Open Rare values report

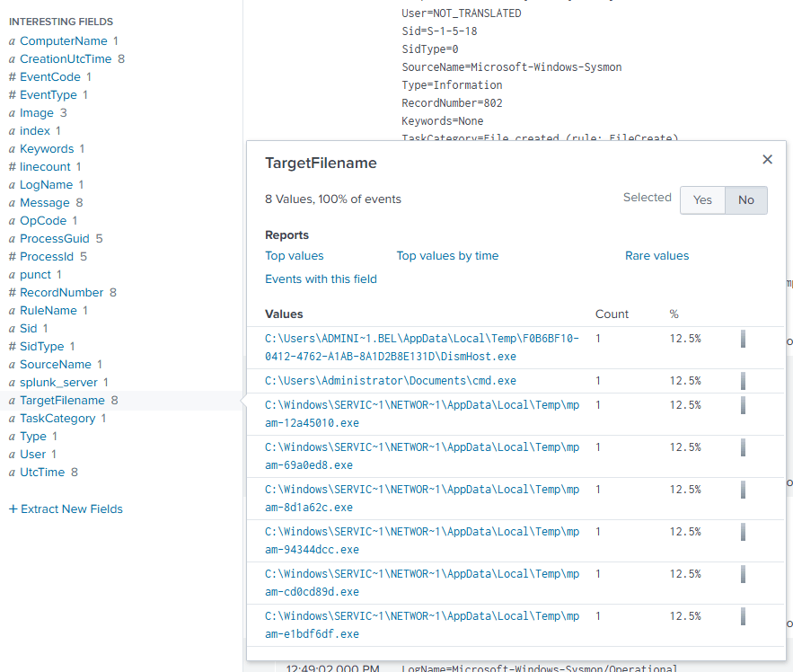(656, 256)
